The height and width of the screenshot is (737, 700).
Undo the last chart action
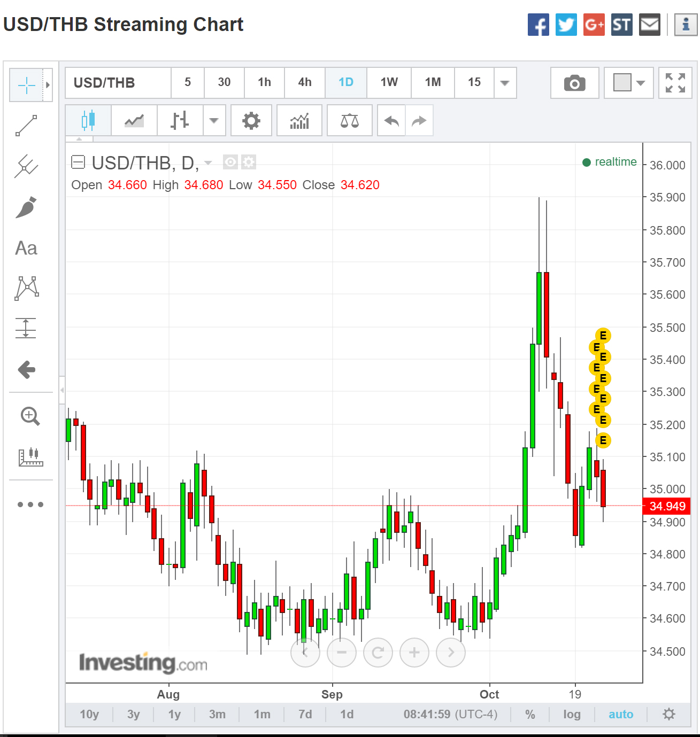click(391, 120)
